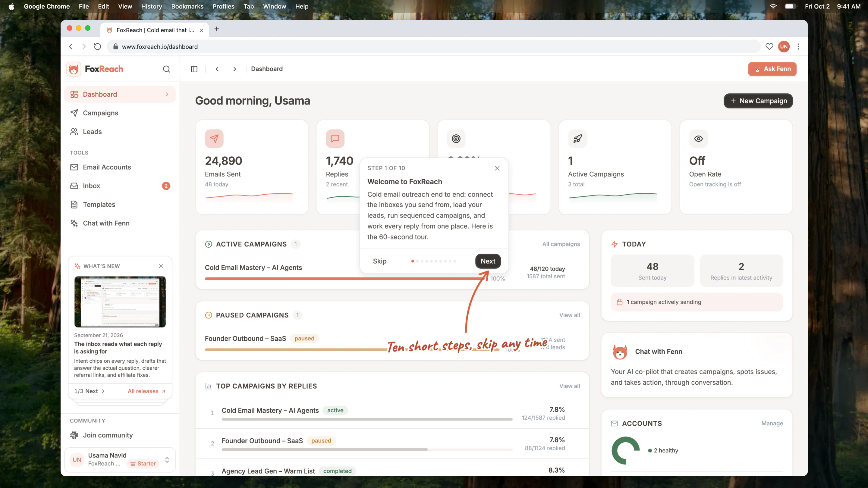Open the Dashboard sidebar item
This screenshot has width=868, height=488.
(x=120, y=94)
